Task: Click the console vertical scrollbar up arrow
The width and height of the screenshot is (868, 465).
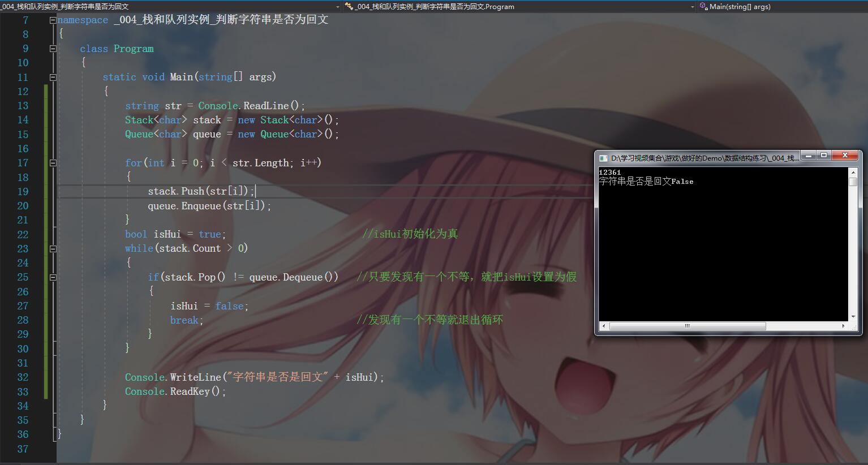Action: (853, 171)
